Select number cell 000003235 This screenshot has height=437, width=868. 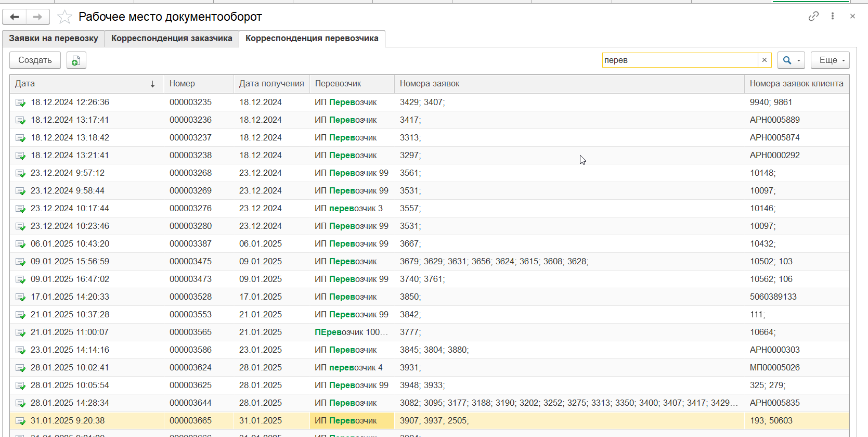199,102
